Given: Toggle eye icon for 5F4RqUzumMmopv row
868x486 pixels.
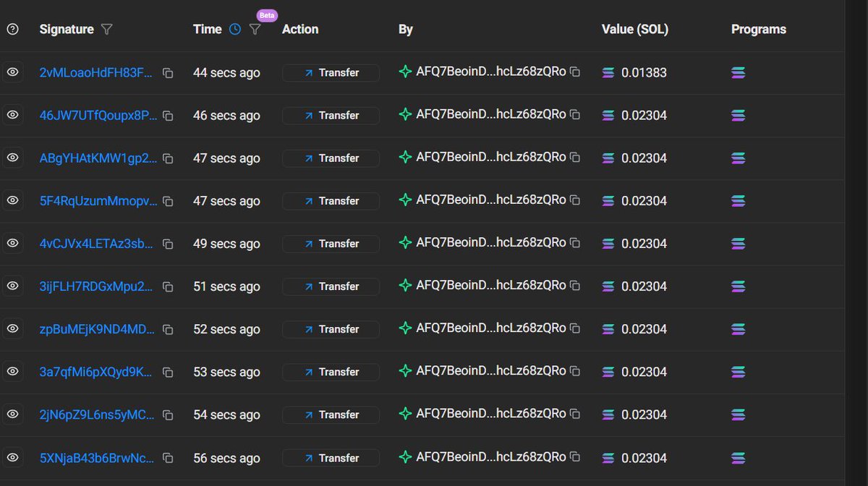Looking at the screenshot, I should [x=12, y=200].
